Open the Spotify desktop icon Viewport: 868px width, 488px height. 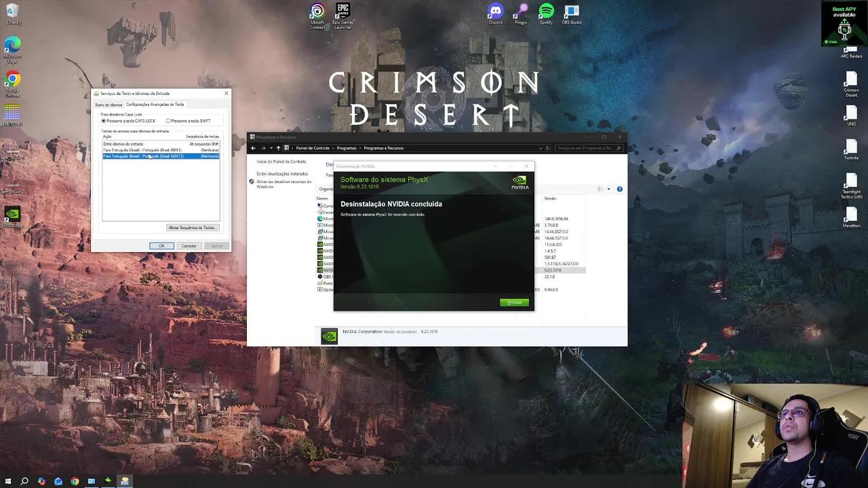pos(546,14)
